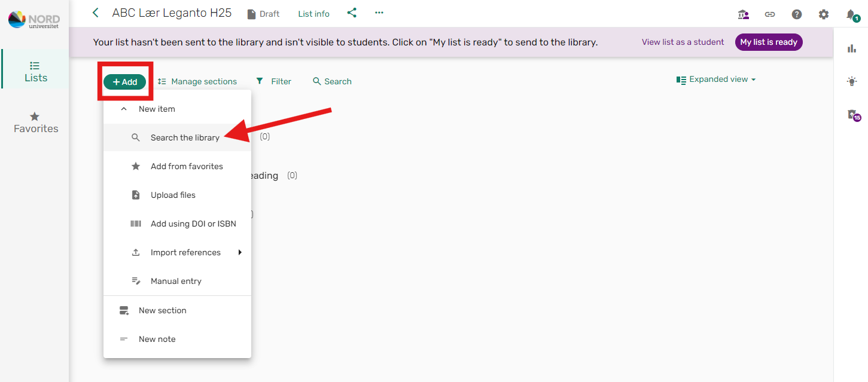Open the suggestions lightbulb icon
Screen dimensions: 868x382
pos(852,81)
